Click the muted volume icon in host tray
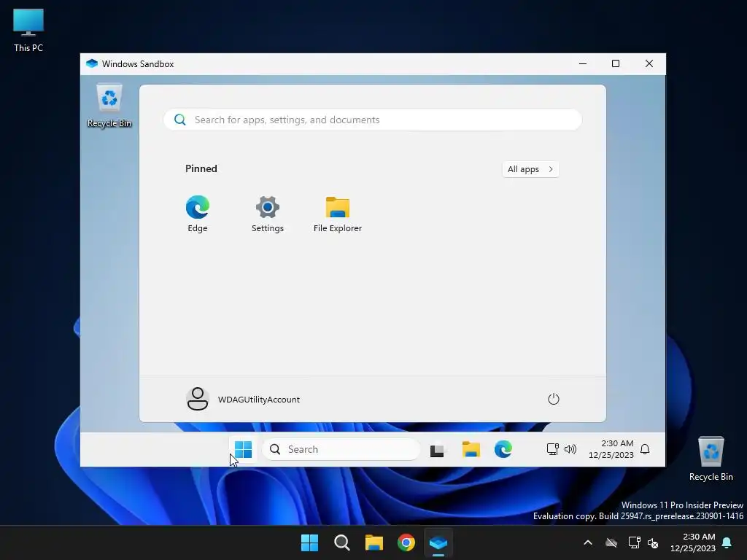Screen dimensions: 747x560 653,542
